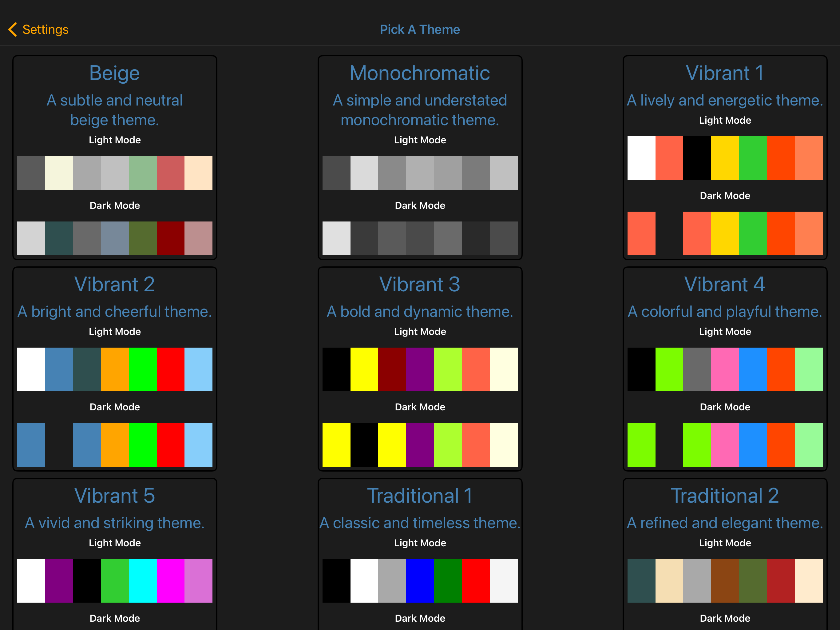Viewport: 840px width, 630px height.
Task: Choose the Monochromatic theme title
Action: coord(420,73)
